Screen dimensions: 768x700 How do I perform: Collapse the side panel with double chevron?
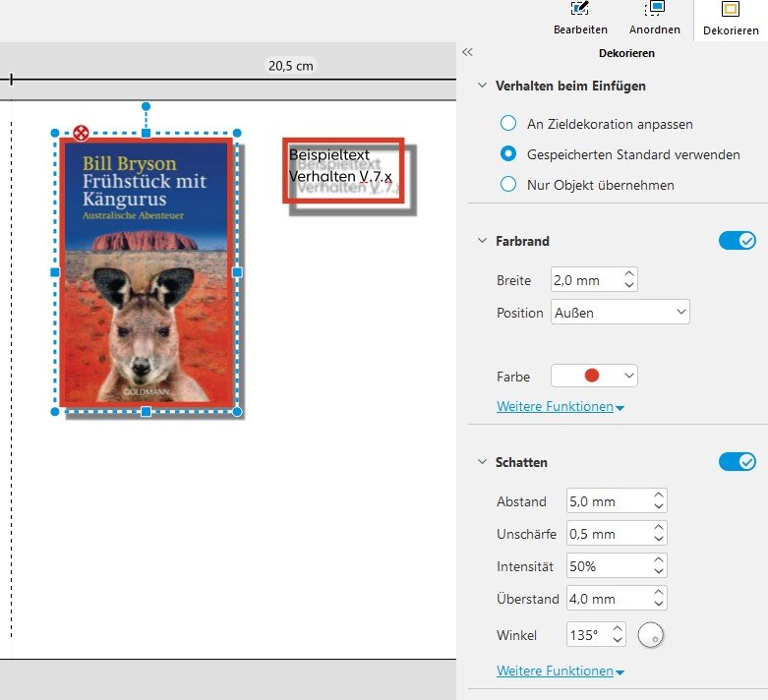click(x=468, y=53)
